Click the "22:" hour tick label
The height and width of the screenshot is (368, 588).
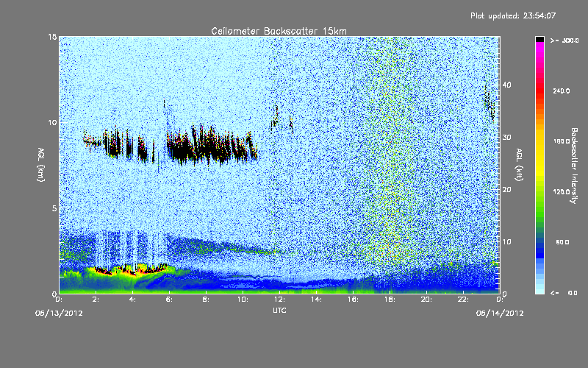tap(463, 300)
